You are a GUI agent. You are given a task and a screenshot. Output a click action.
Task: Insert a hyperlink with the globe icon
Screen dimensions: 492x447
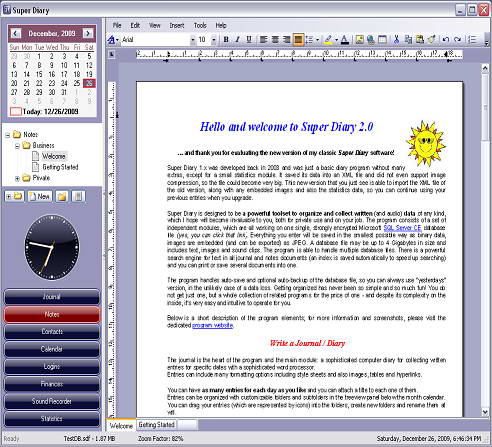tap(371, 40)
